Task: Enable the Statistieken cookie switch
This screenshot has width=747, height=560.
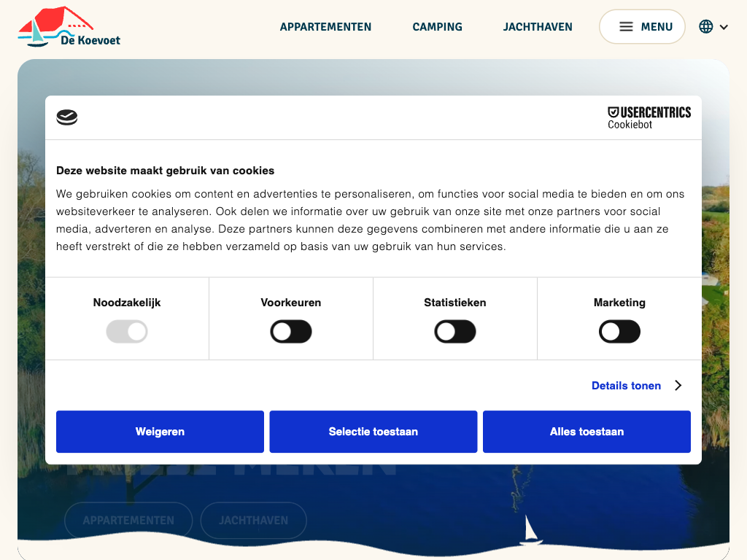Action: click(x=455, y=332)
